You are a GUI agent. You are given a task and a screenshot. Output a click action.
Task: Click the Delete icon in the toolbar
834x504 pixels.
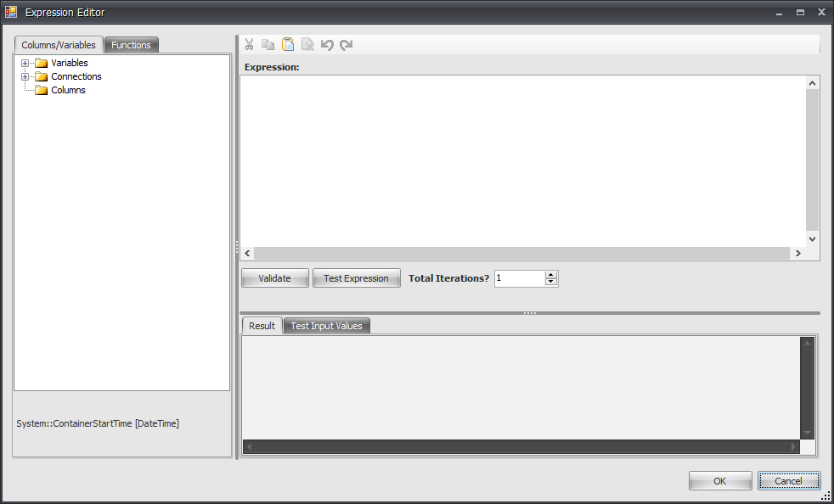pos(307,44)
